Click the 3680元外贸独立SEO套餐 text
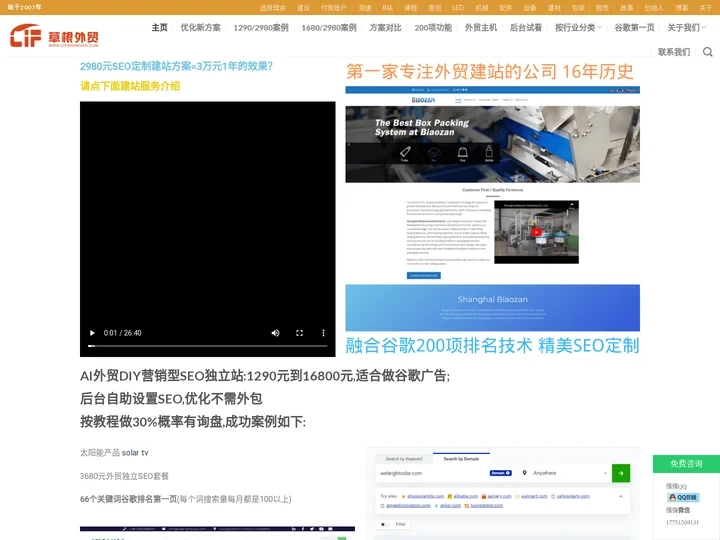Image resolution: width=720 pixels, height=540 pixels. 124,476
